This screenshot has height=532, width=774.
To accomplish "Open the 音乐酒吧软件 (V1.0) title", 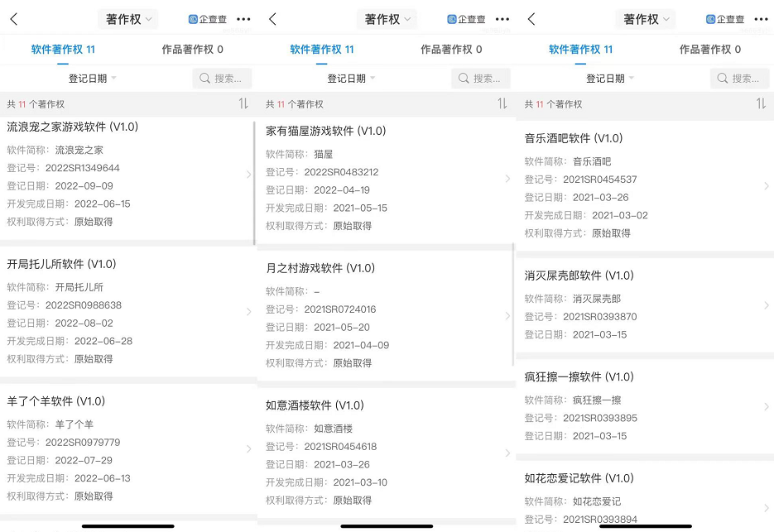I will click(x=573, y=138).
